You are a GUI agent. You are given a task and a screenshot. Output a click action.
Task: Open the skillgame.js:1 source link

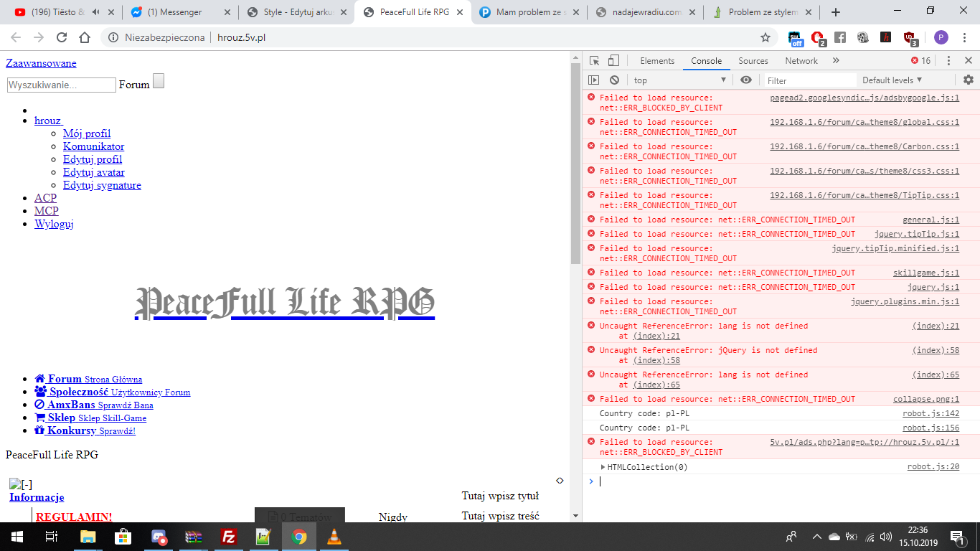(925, 273)
